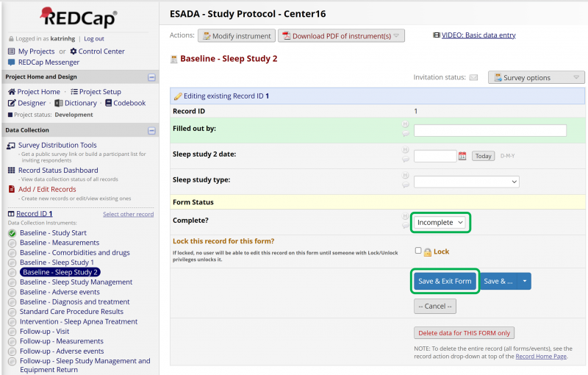This screenshot has height=375, width=588.
Task: Collapse Project Home and Design section
Action: click(x=151, y=77)
